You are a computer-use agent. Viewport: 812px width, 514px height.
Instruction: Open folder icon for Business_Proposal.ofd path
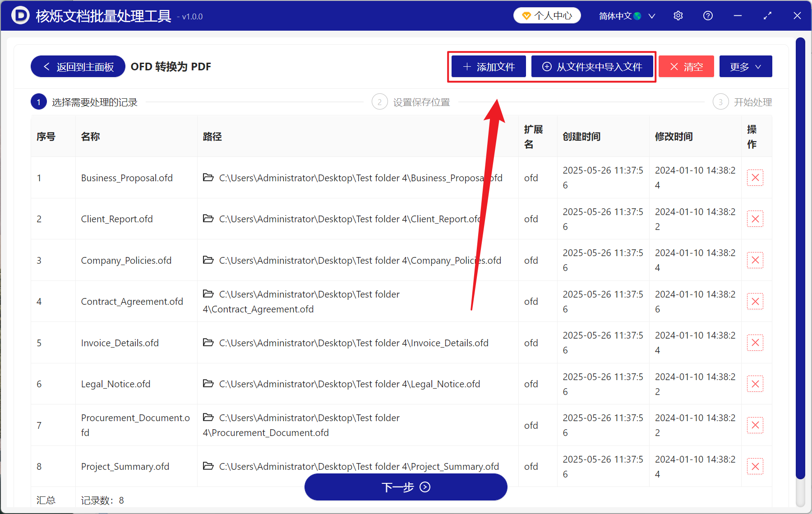tap(208, 177)
